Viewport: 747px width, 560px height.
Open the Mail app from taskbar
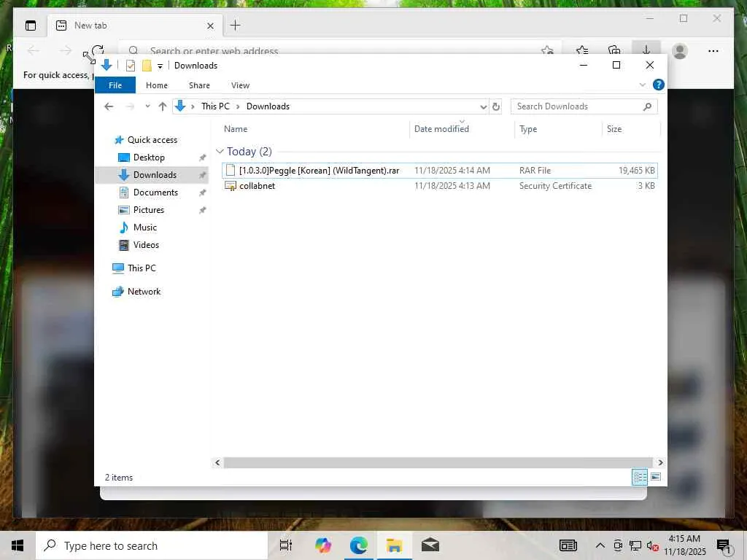click(x=430, y=545)
